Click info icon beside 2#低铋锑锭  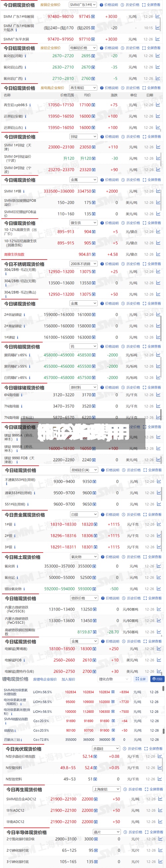tap(25, 315)
